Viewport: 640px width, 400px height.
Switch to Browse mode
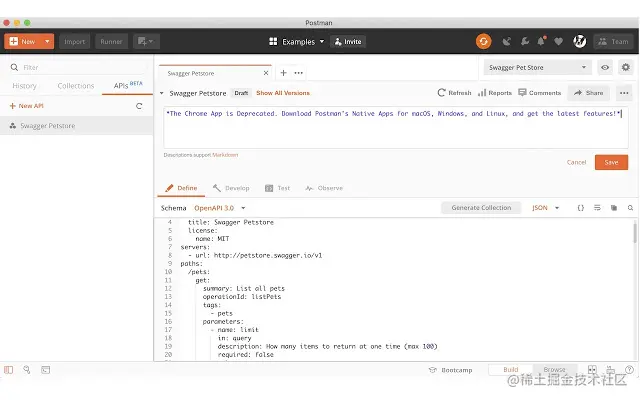tap(554, 369)
